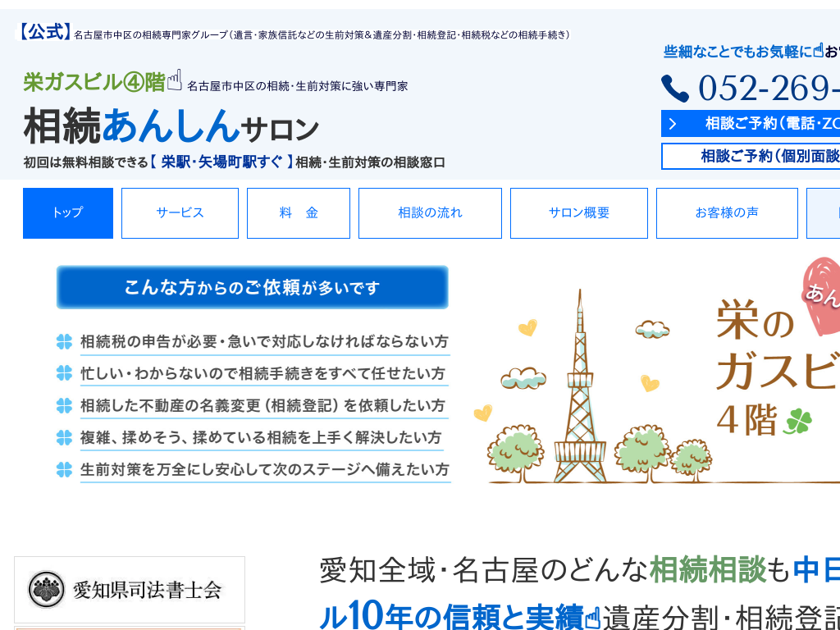Click the telephone handset icon
Viewport: 840px width, 630px height.
point(675,89)
